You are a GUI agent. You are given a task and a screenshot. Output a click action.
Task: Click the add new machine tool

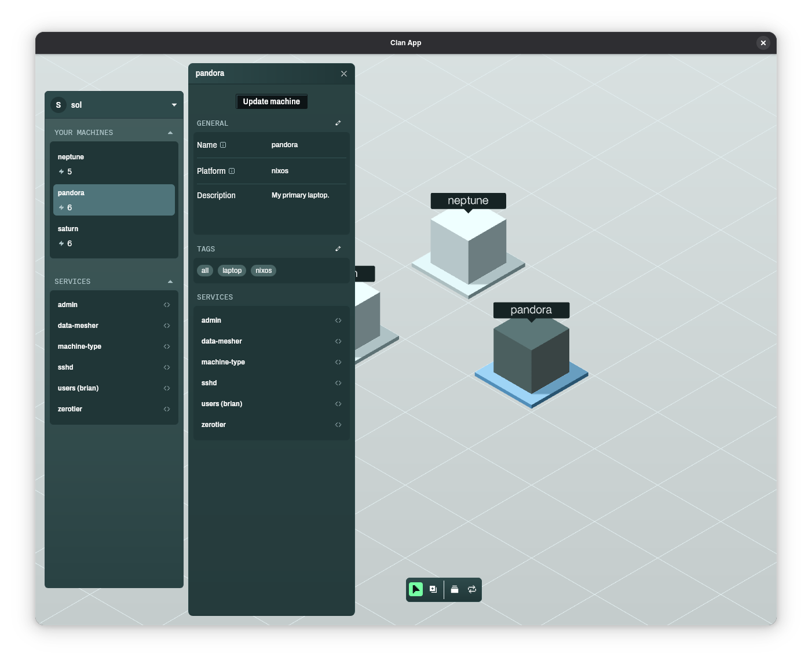(433, 589)
